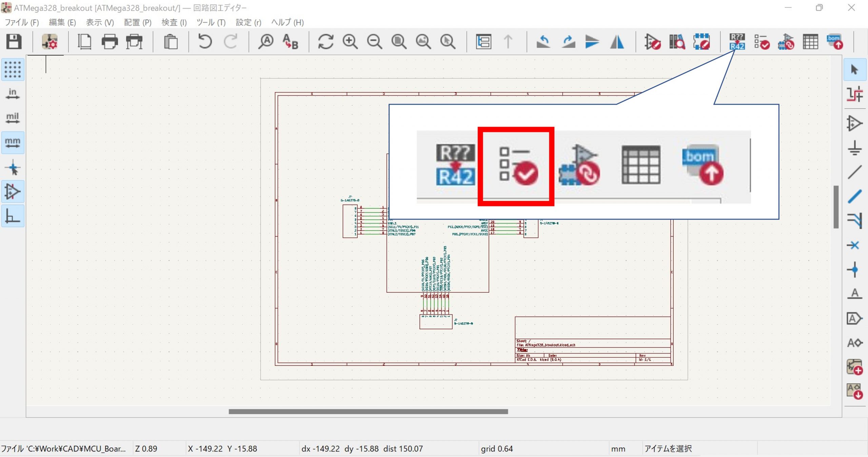Toggle grid display
The width and height of the screenshot is (868, 457).
[13, 69]
